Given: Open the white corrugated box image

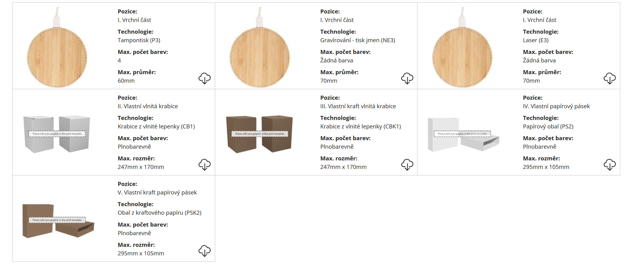Looking at the screenshot, I should pyautogui.click(x=57, y=134).
